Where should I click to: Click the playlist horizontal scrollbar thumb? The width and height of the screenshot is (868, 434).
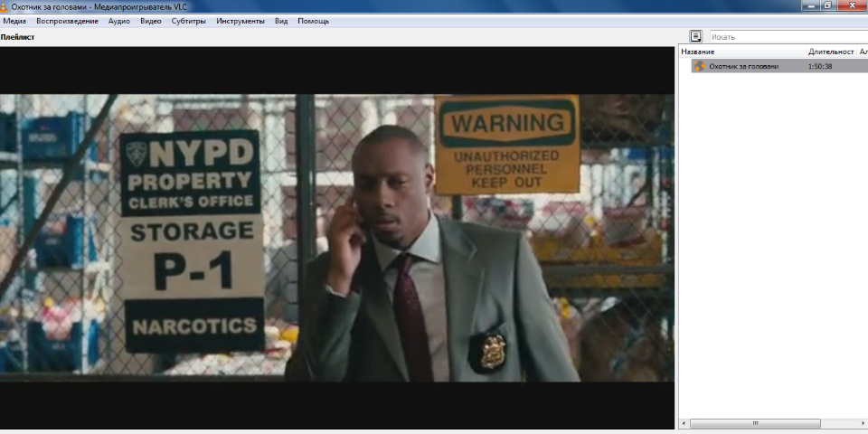point(755,423)
